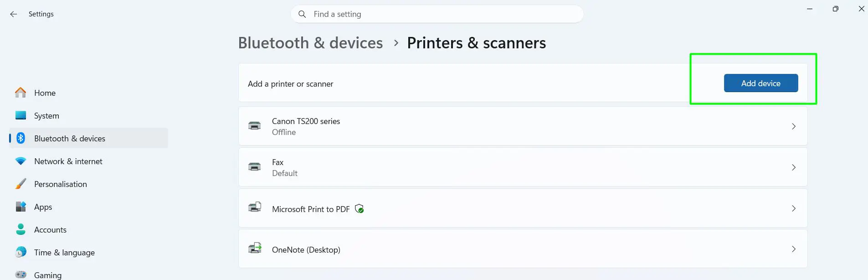Click the Accounts person icon
This screenshot has width=868, height=280.
[21, 229]
